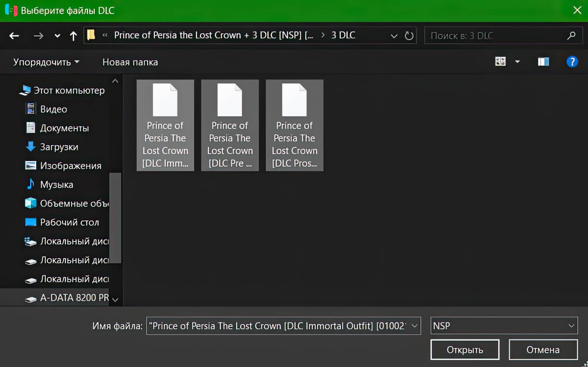Open the NSP file type dropdown

tap(504, 326)
